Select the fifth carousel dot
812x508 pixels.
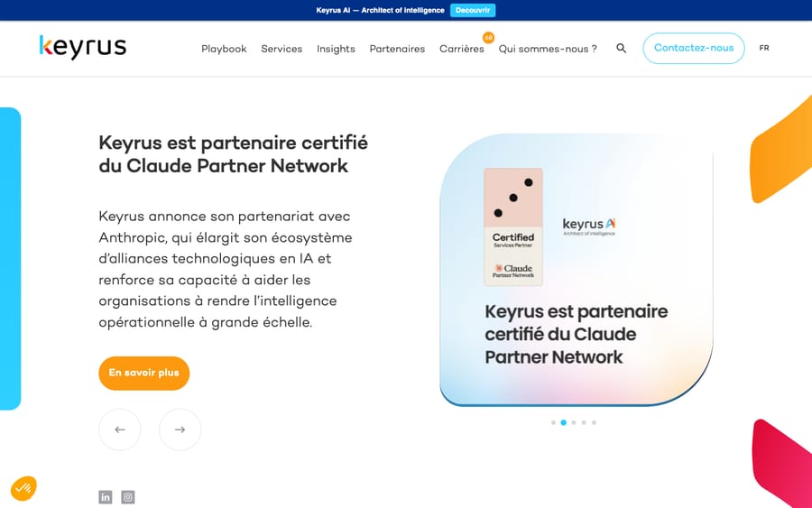click(594, 422)
